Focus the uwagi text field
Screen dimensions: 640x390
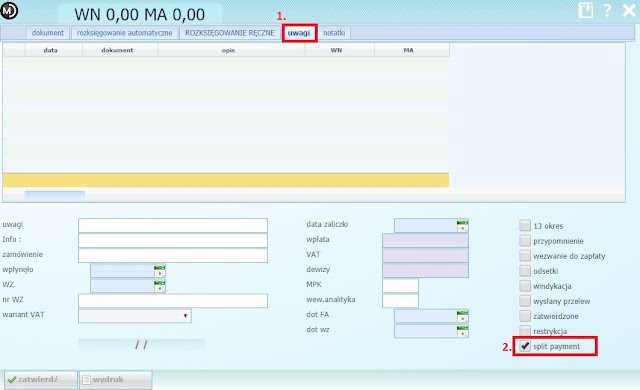tap(173, 226)
